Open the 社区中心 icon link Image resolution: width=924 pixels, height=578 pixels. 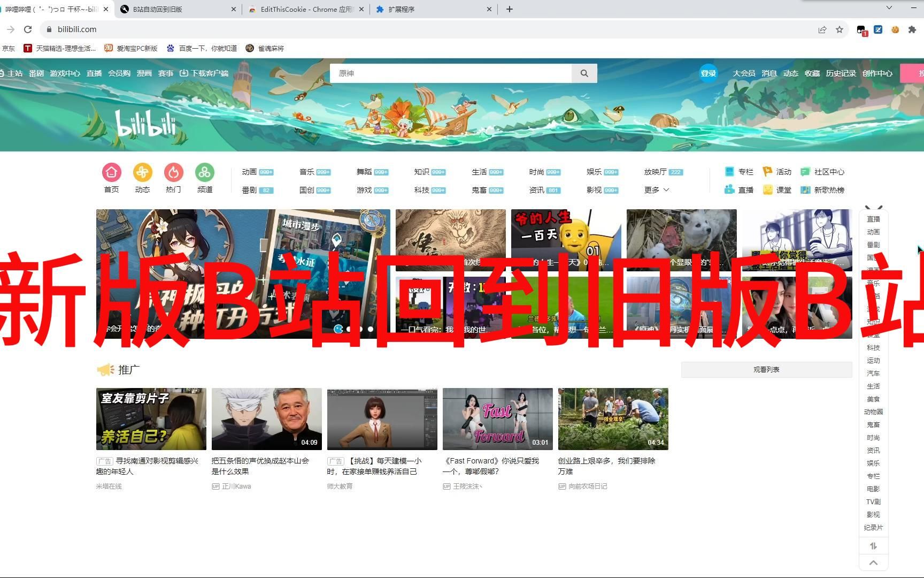click(822, 172)
